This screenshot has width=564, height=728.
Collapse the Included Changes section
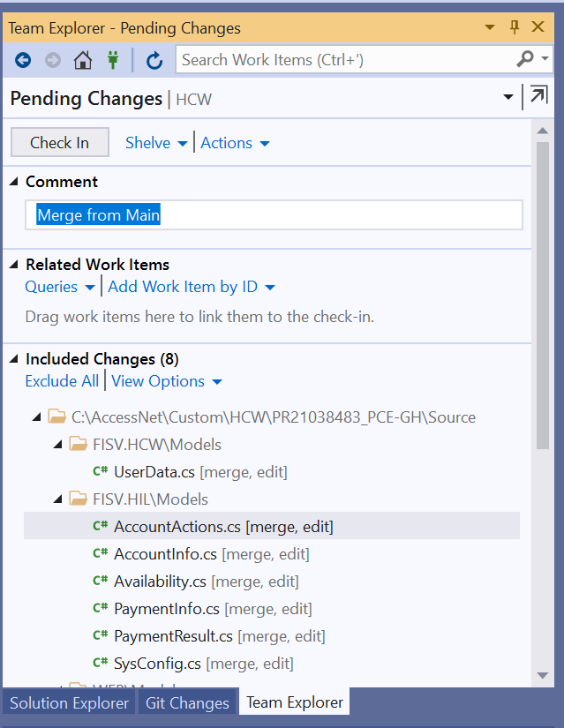click(14, 359)
